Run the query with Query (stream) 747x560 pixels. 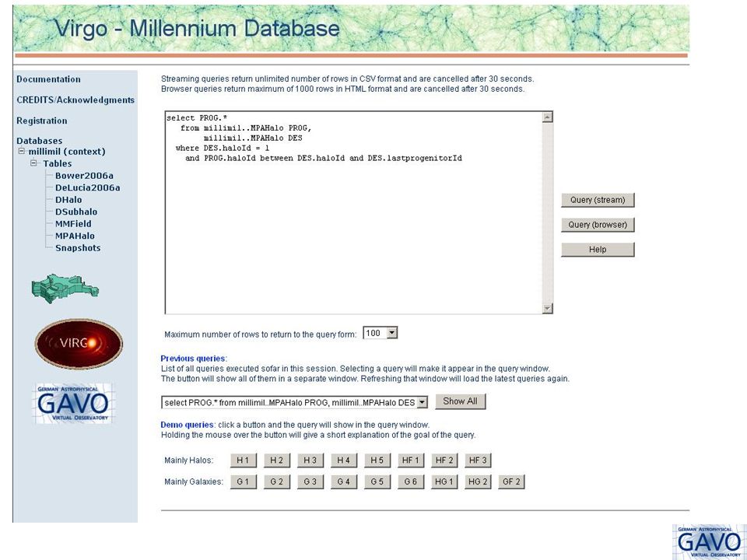point(598,200)
